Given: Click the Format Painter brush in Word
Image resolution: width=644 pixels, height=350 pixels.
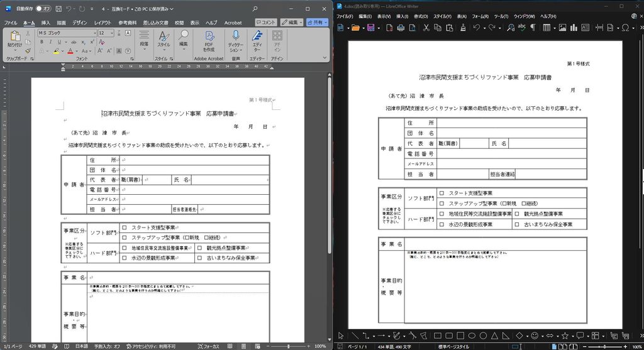Looking at the screenshot, I should click(x=28, y=51).
